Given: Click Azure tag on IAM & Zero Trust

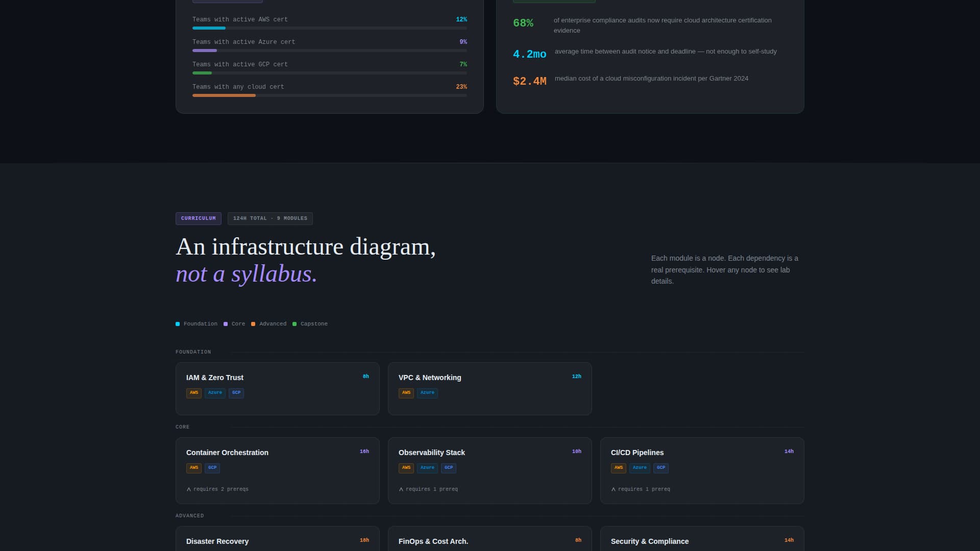Looking at the screenshot, I should (x=215, y=393).
